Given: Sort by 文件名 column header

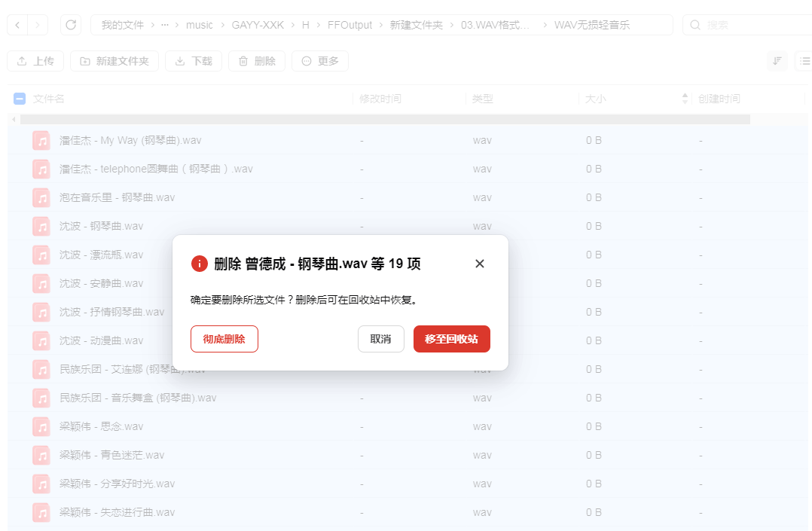Looking at the screenshot, I should tap(49, 99).
